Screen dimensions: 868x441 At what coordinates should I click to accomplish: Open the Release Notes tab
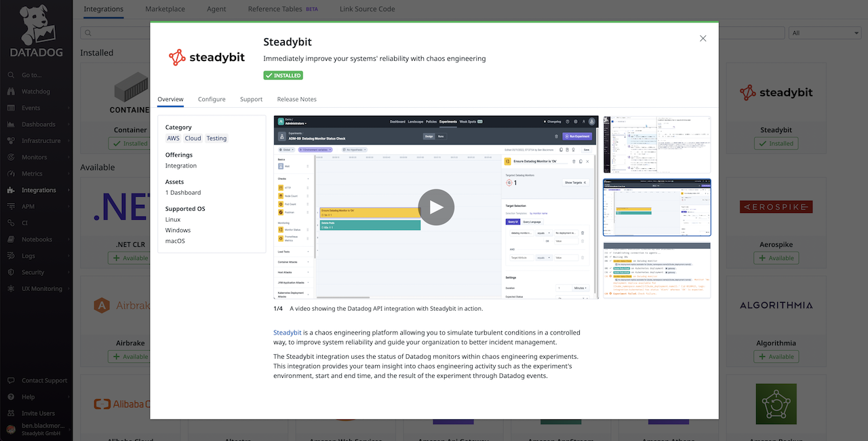click(297, 99)
